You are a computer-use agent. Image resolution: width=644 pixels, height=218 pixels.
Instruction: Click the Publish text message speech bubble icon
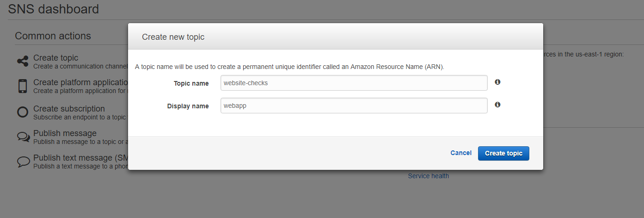[23, 162]
